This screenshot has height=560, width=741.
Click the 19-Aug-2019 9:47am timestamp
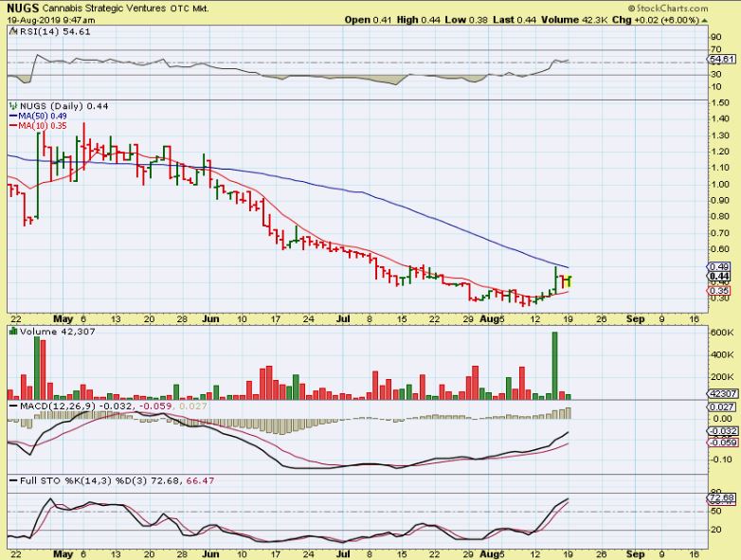pyautogui.click(x=51, y=20)
